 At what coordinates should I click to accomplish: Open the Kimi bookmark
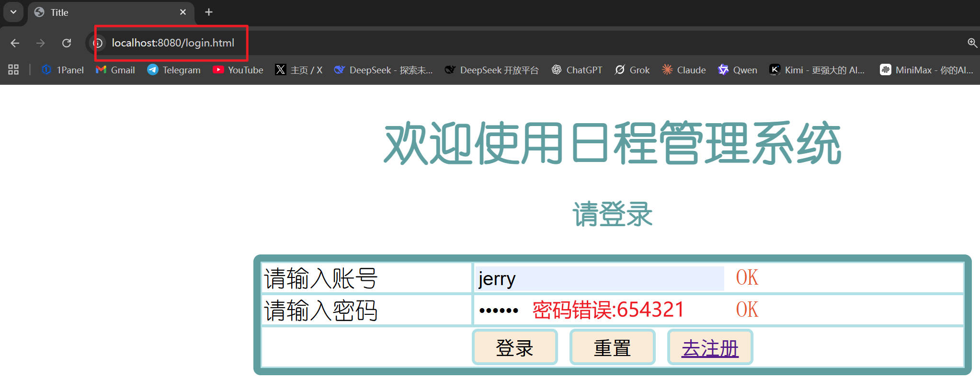click(x=817, y=70)
